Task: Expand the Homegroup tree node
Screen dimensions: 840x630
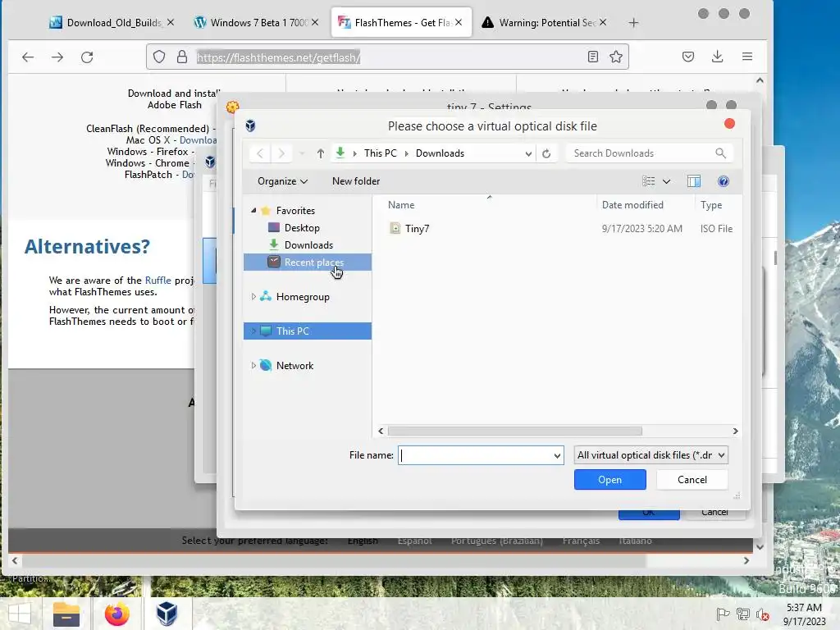Action: [253, 296]
